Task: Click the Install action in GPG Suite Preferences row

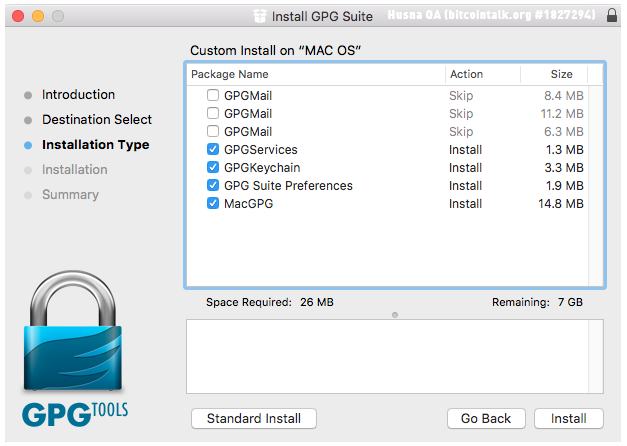Action: point(465,186)
